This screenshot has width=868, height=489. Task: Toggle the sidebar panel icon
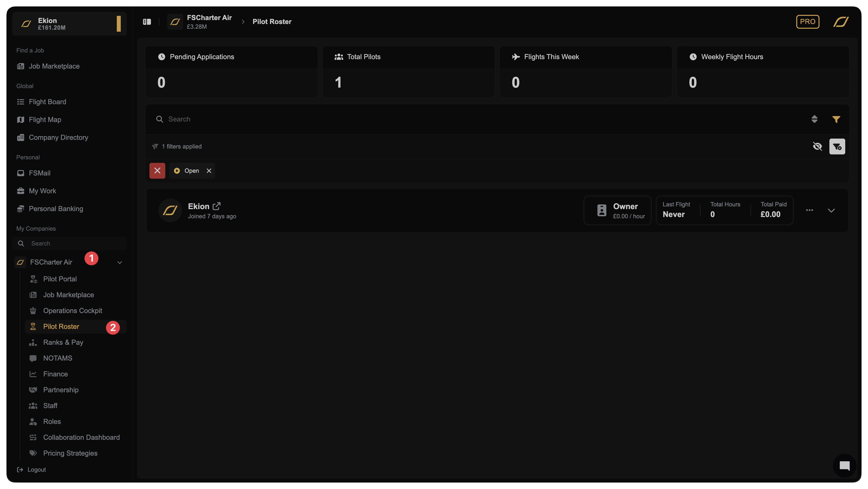tap(147, 22)
